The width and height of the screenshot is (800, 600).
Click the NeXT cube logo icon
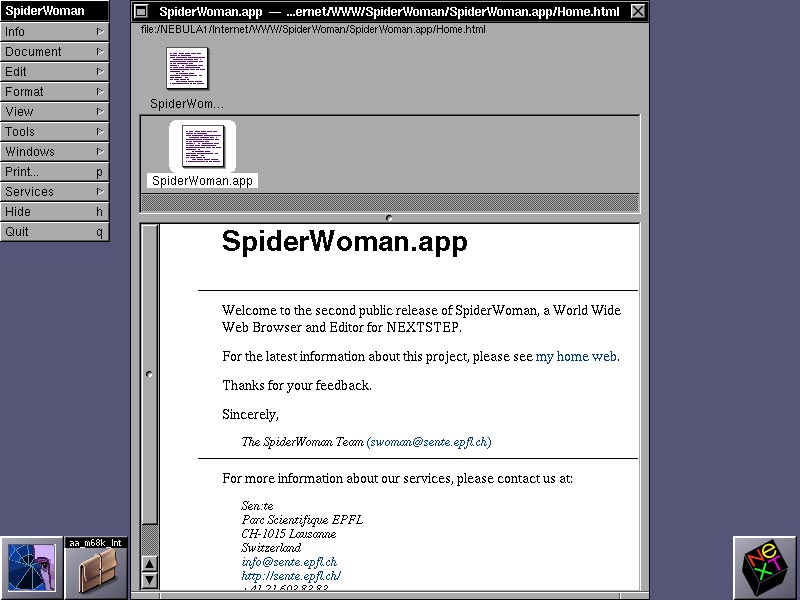[x=764, y=567]
